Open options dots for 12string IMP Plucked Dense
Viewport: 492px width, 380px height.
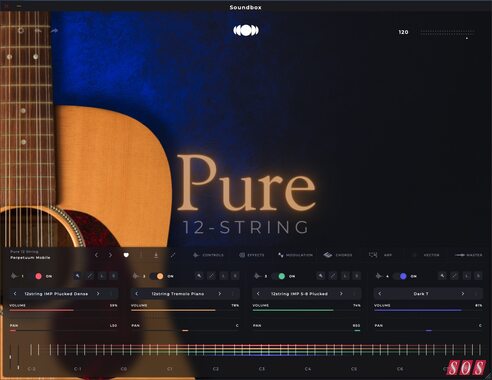[112, 294]
